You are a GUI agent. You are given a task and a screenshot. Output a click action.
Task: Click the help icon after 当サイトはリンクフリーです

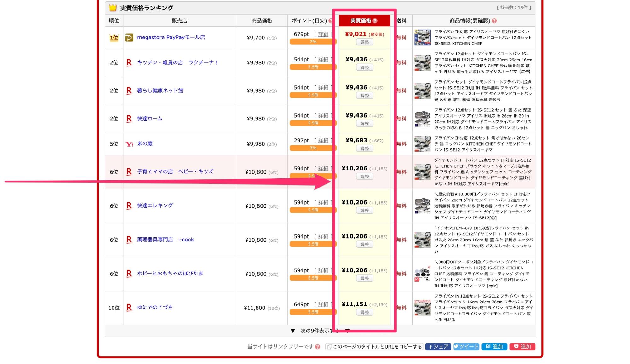coord(317,347)
